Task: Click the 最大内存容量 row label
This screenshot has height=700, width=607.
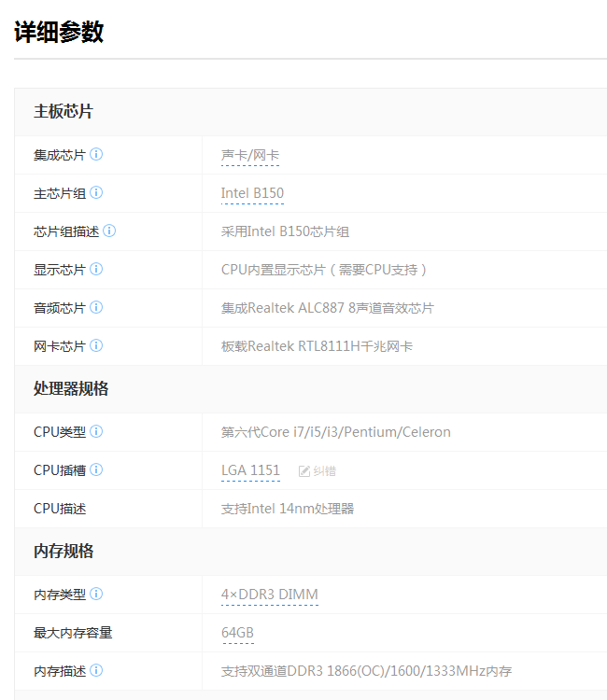Action: click(73, 633)
